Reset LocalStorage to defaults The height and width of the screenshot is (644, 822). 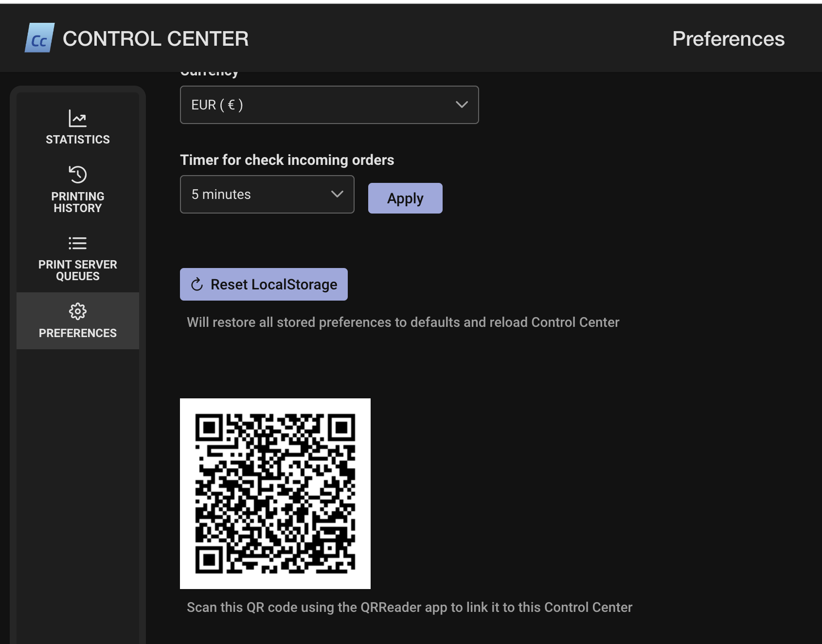(264, 285)
